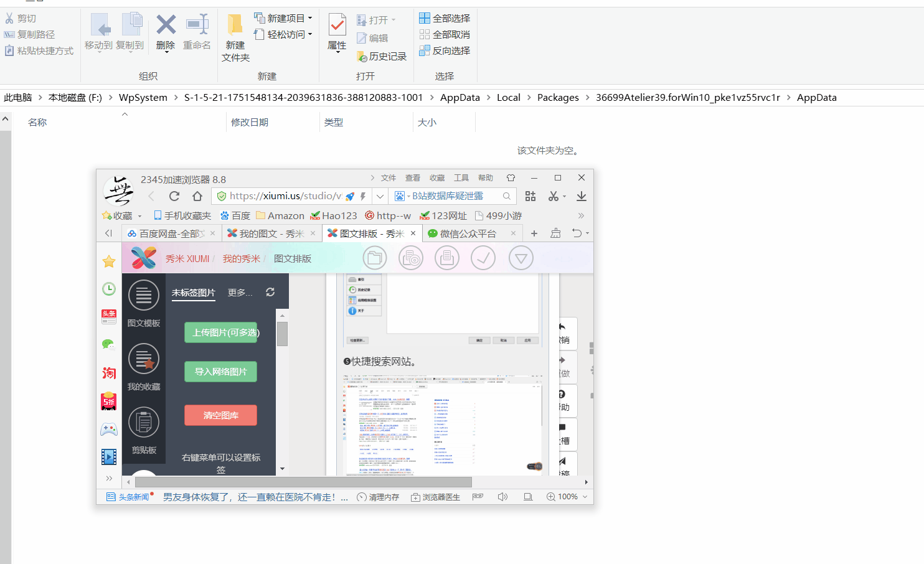Open History record in Explorer ribbon
Image resolution: width=924 pixels, height=564 pixels.
[382, 57]
